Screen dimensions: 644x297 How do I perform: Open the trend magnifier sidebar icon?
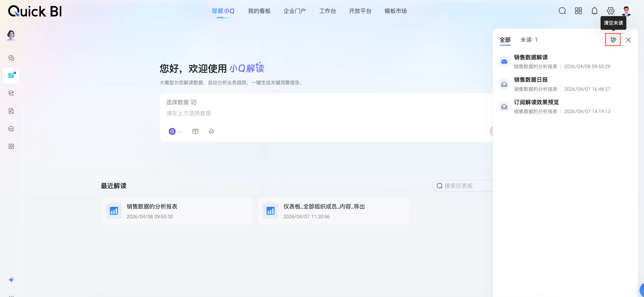click(x=11, y=93)
